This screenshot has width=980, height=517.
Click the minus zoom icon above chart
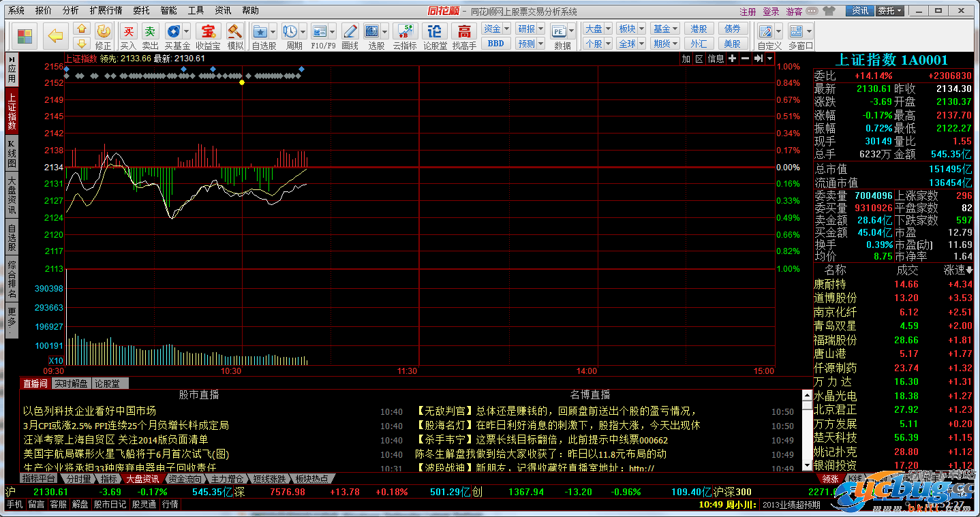click(x=745, y=59)
